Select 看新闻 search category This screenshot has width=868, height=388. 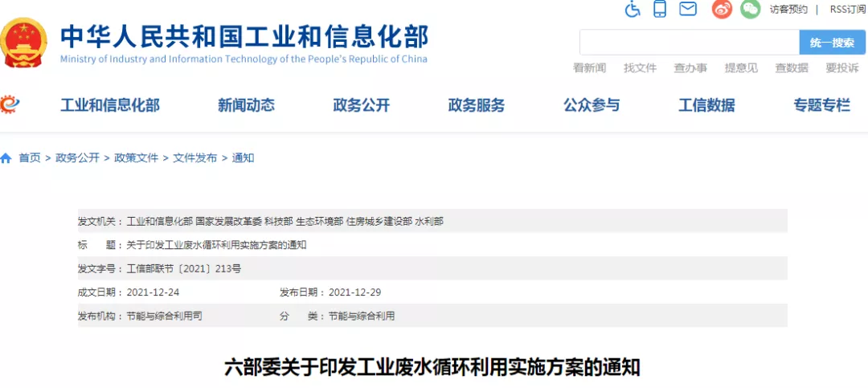pyautogui.click(x=589, y=68)
